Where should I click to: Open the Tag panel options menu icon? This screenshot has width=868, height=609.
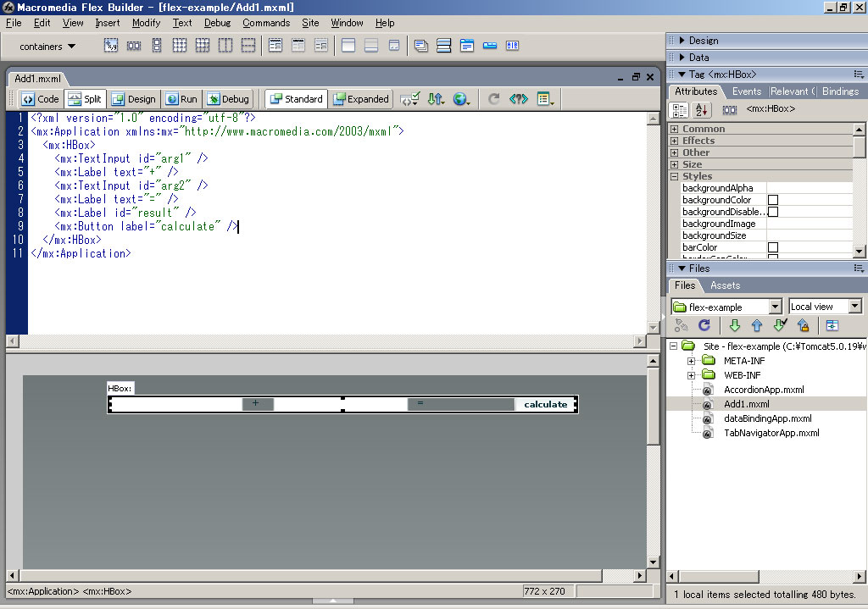click(x=859, y=75)
